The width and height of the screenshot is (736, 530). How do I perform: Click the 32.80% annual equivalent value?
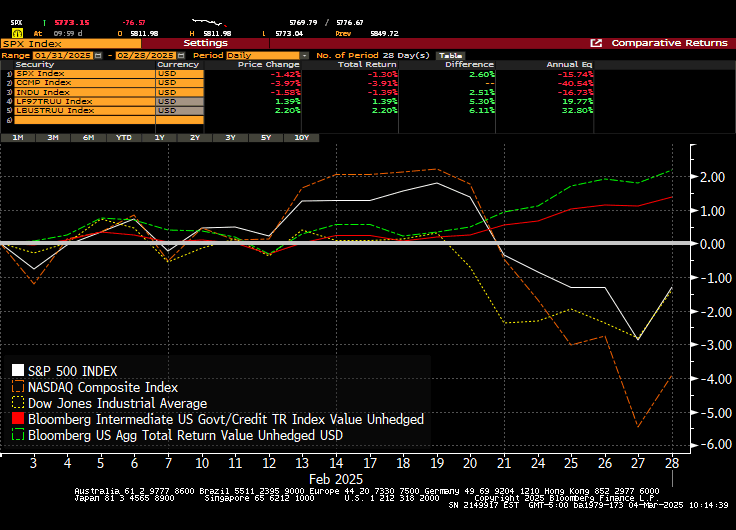click(x=577, y=111)
